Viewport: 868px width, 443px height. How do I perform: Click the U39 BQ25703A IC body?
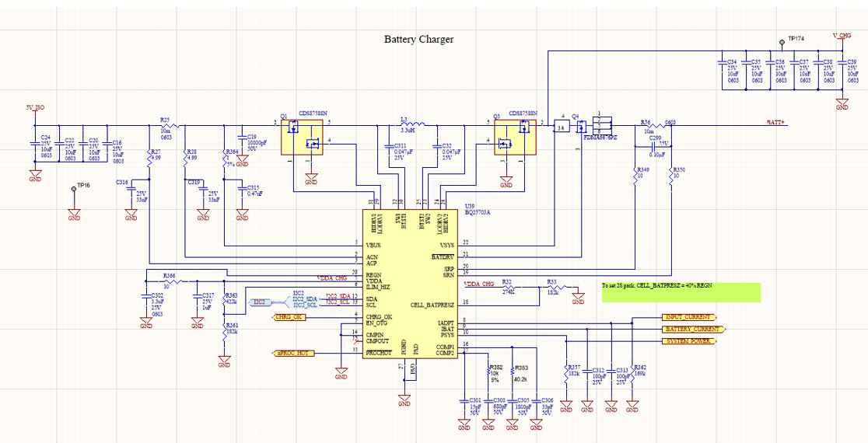[410, 284]
